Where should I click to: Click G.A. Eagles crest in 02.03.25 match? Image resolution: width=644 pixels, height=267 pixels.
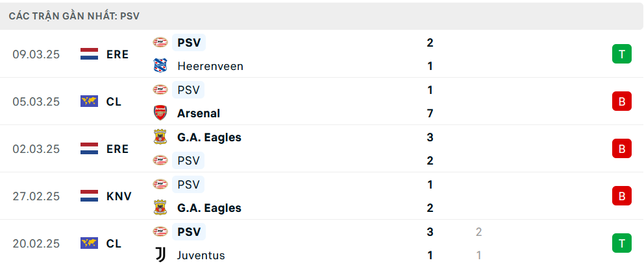tap(160, 137)
